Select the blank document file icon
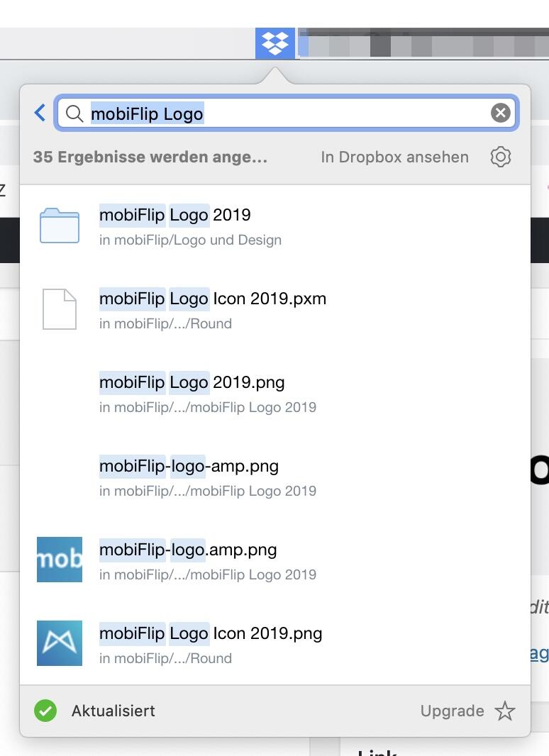Viewport: 549px width, 756px height. [x=60, y=309]
